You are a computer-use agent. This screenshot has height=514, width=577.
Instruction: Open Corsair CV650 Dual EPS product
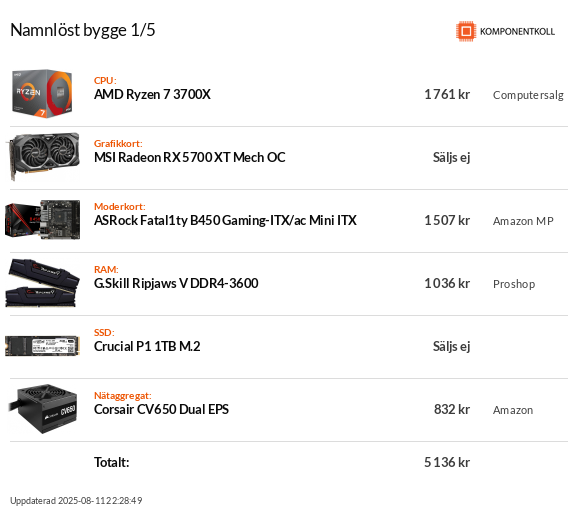[x=161, y=409]
